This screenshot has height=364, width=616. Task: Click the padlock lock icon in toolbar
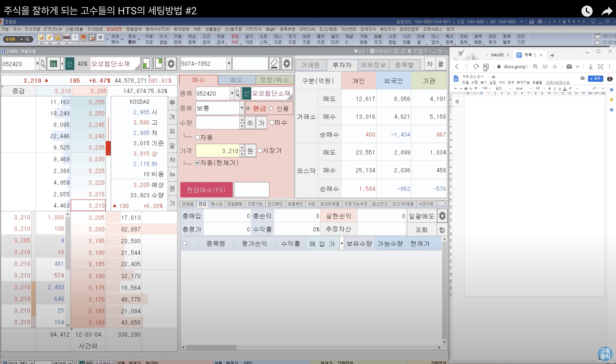point(58,37)
